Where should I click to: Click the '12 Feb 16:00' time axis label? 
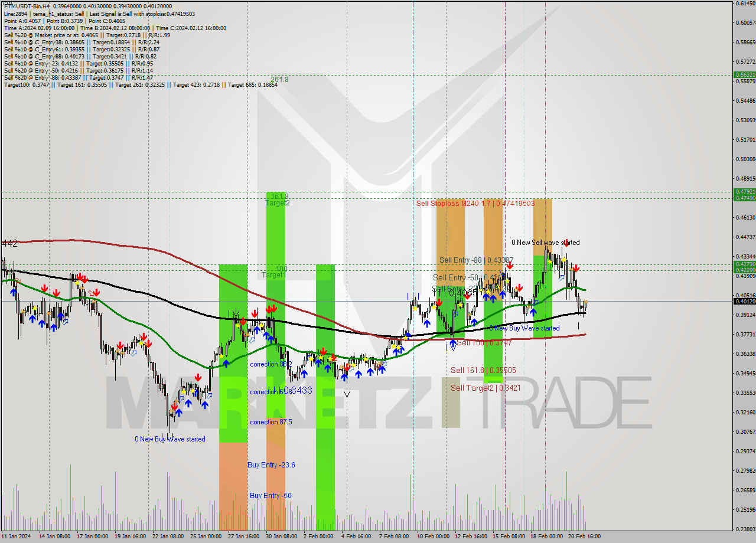pyautogui.click(x=470, y=537)
